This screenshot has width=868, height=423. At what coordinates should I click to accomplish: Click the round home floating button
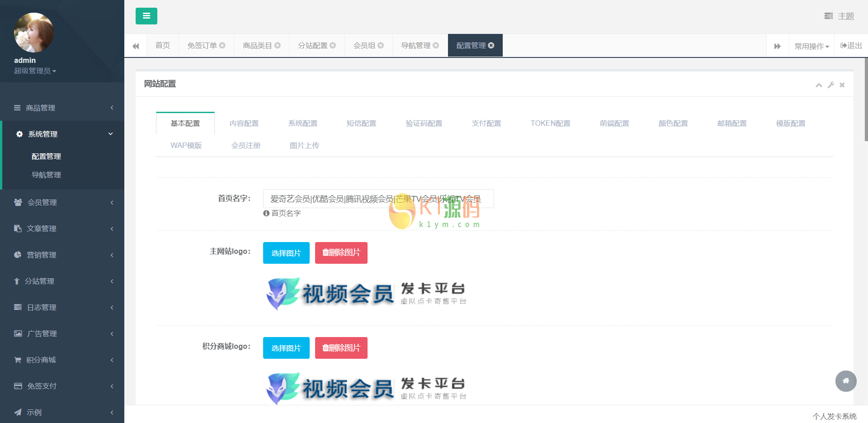click(x=846, y=381)
